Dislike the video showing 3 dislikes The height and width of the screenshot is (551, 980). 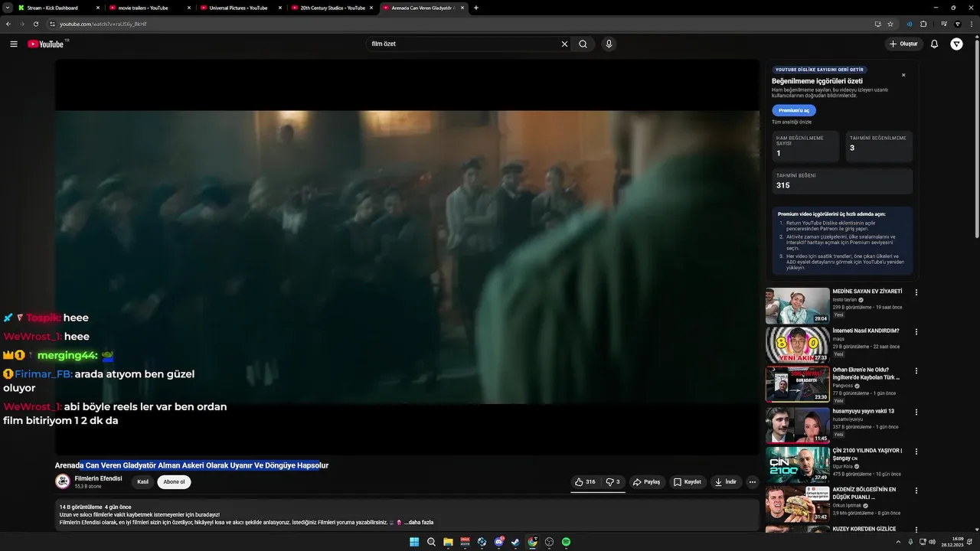[613, 482]
